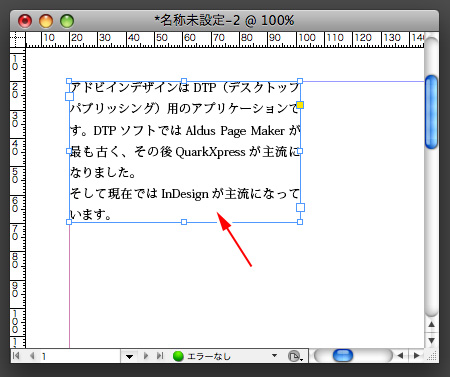Click the page number field showing 1

tap(79, 356)
